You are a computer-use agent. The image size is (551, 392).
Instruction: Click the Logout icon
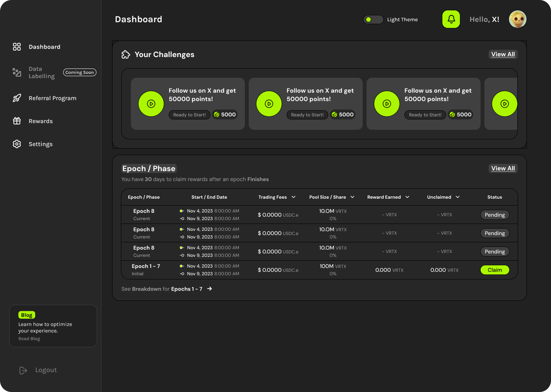point(23,370)
